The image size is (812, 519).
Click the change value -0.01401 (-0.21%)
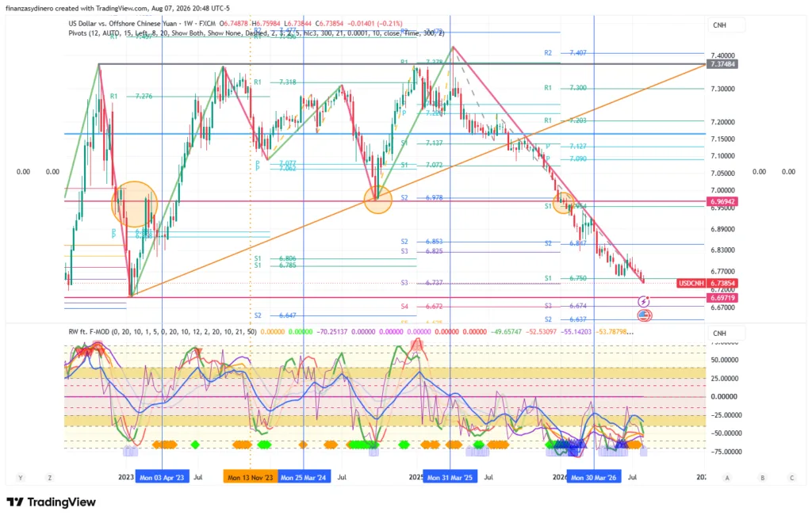tap(374, 24)
